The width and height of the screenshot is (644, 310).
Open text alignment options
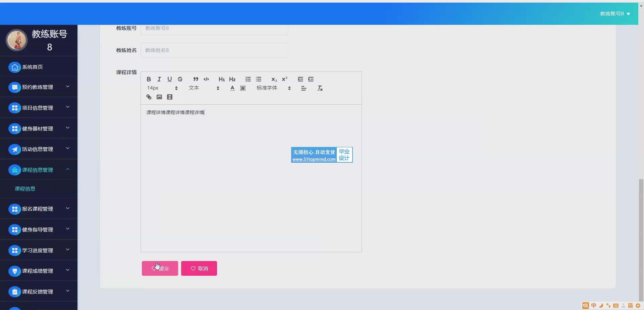[x=304, y=88]
